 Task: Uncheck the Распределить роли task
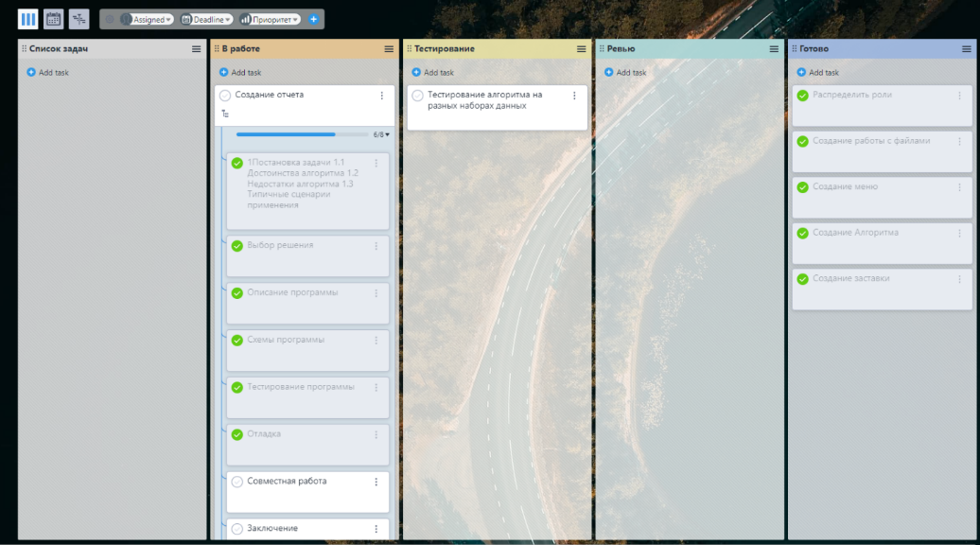point(802,96)
